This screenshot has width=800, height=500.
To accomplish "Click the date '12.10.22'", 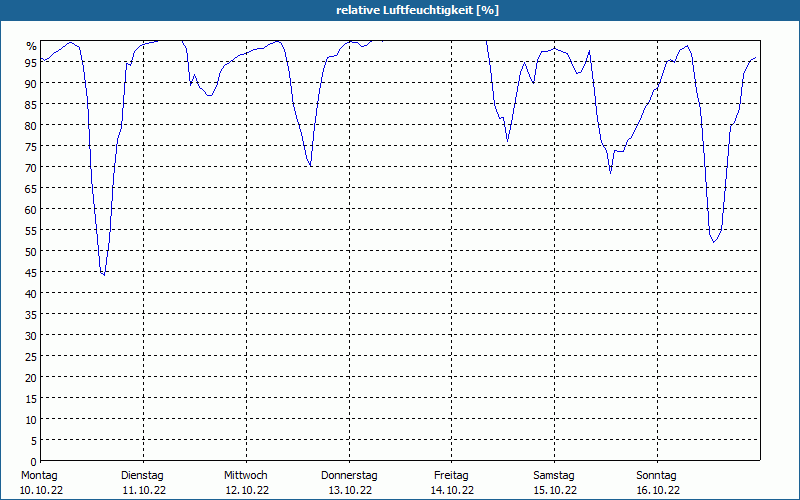I will point(247,490).
